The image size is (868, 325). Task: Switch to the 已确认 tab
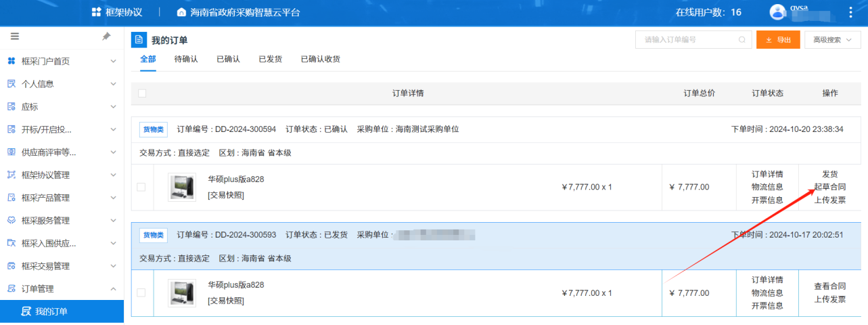[228, 59]
